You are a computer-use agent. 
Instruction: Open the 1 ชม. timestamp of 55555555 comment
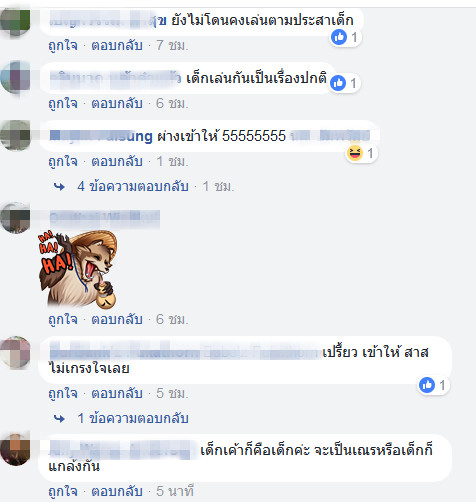pos(172,162)
